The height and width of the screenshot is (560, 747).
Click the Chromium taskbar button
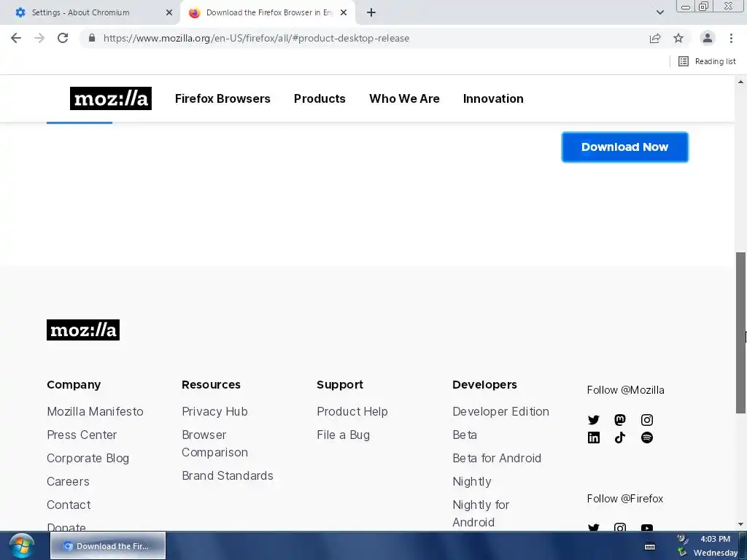pyautogui.click(x=108, y=545)
